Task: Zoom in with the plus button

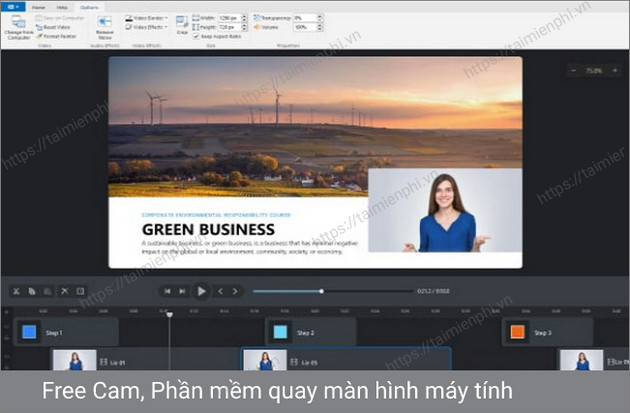Action: [x=617, y=71]
